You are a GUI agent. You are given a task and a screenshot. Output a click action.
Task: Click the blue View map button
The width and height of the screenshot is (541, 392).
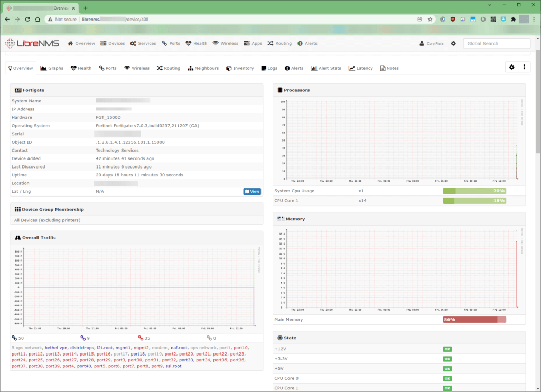(x=252, y=192)
